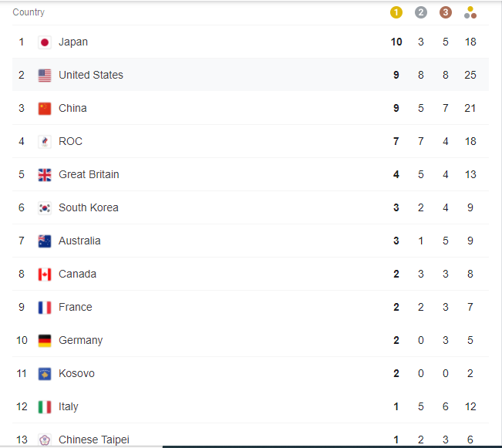Click Japan's gold medal count of 10
Viewport: 502px width, 448px height.
[396, 42]
